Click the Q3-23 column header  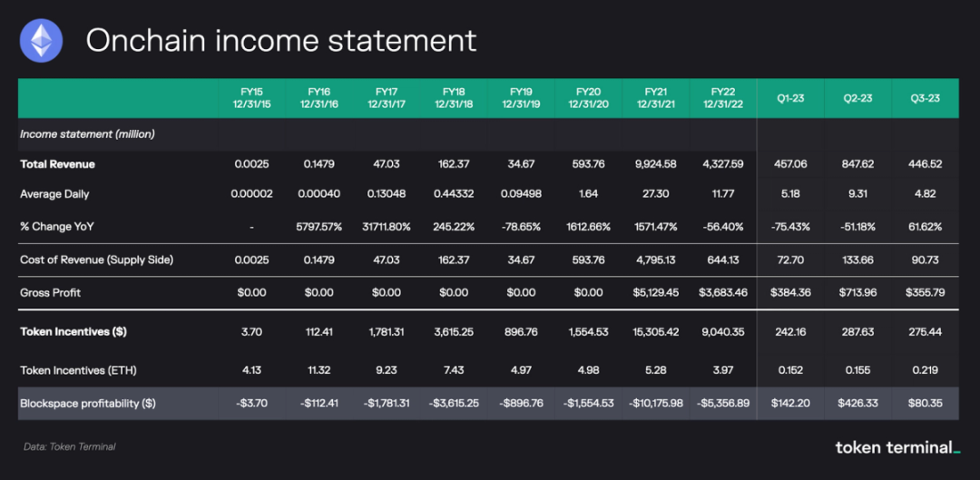pos(926,99)
